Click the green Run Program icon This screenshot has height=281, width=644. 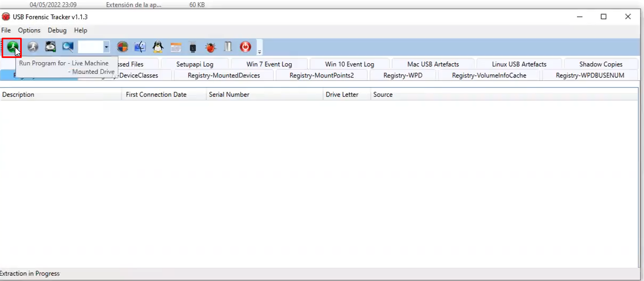pyautogui.click(x=12, y=47)
